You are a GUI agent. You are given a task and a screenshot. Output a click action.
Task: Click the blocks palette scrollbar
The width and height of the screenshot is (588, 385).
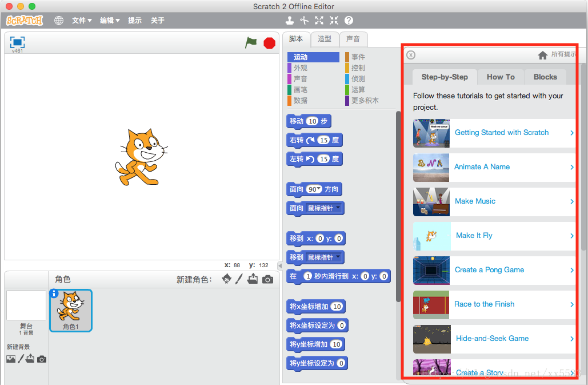[x=398, y=207]
